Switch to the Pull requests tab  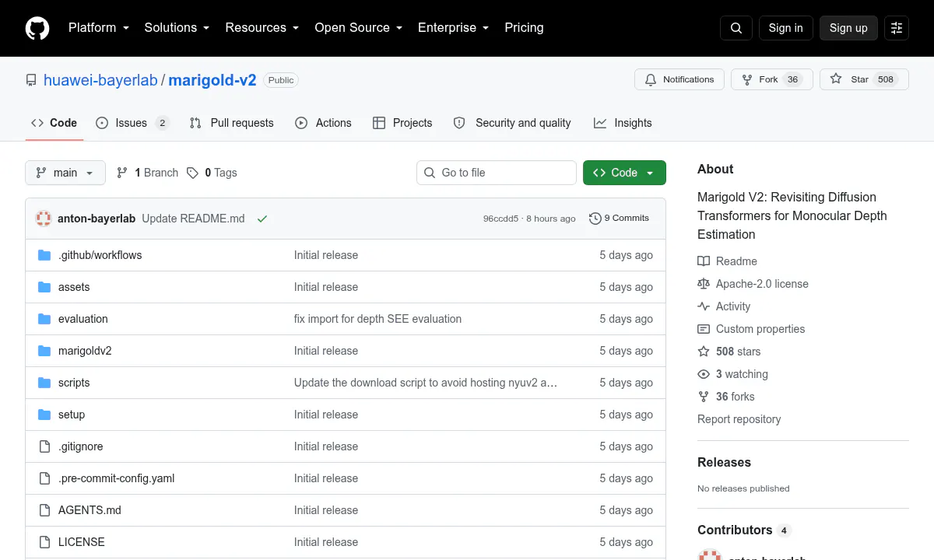pos(232,123)
